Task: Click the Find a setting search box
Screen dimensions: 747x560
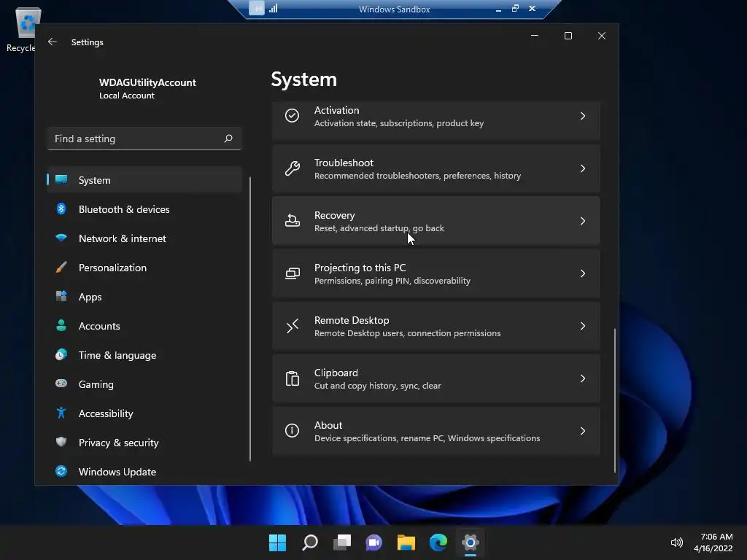Action: point(144,139)
